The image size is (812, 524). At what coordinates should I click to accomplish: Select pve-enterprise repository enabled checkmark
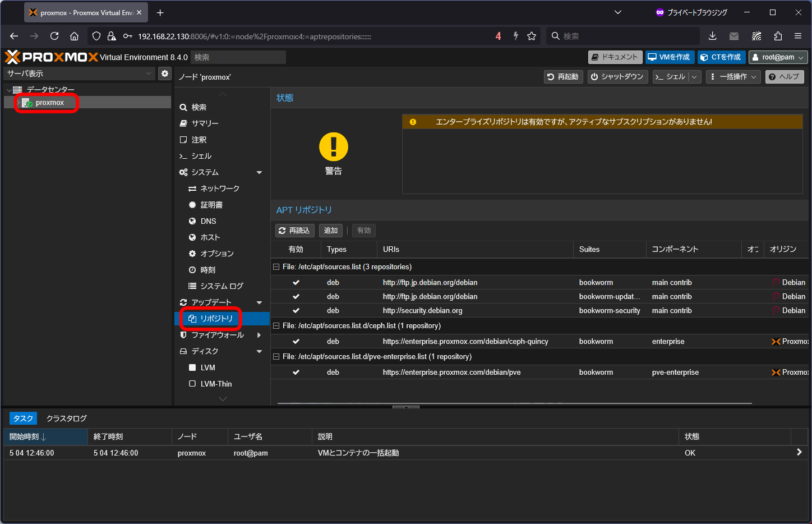click(296, 373)
